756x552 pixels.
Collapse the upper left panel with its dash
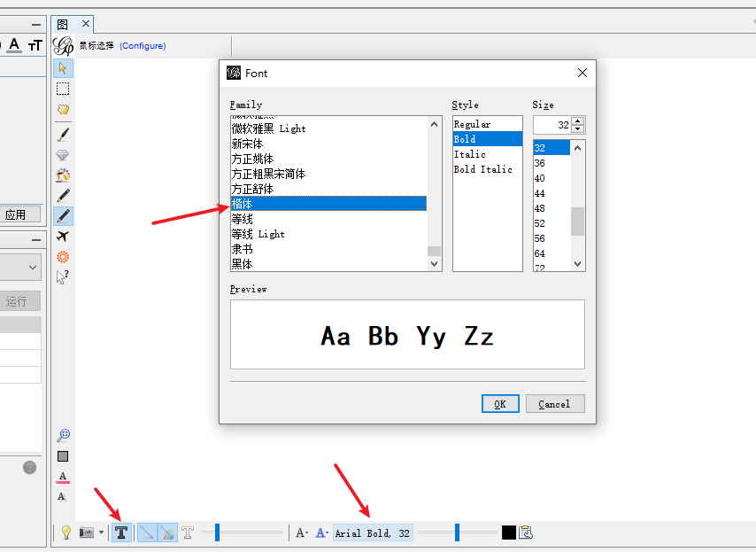click(36, 25)
